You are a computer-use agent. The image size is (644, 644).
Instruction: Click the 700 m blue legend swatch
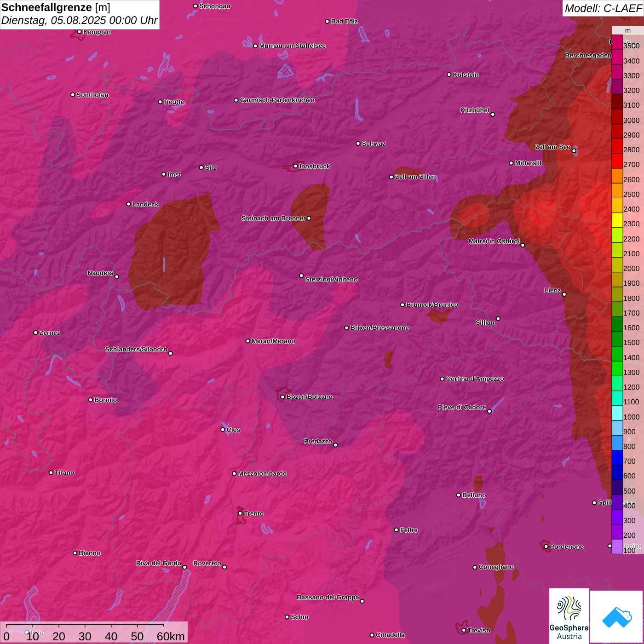click(617, 458)
